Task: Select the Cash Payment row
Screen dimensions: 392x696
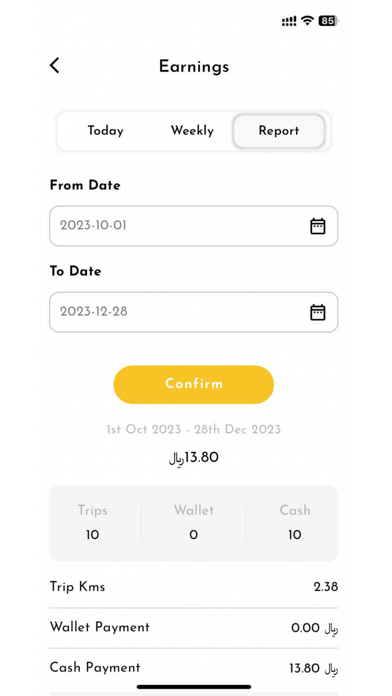Action: pyautogui.click(x=194, y=668)
